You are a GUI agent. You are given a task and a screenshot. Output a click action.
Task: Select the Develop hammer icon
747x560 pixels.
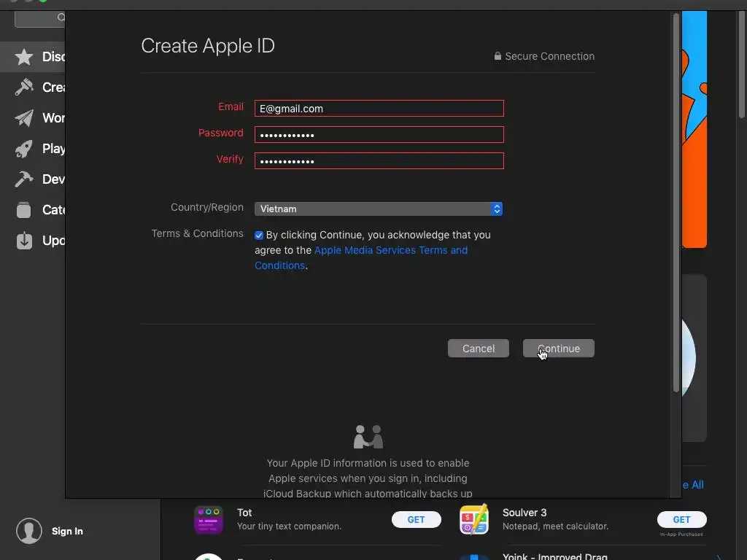(24, 179)
